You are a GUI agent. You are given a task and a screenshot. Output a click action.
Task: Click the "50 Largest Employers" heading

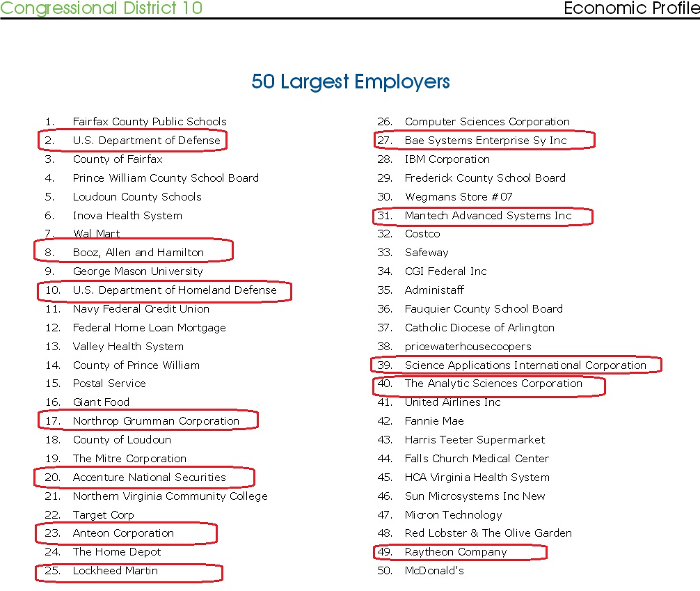(x=350, y=82)
